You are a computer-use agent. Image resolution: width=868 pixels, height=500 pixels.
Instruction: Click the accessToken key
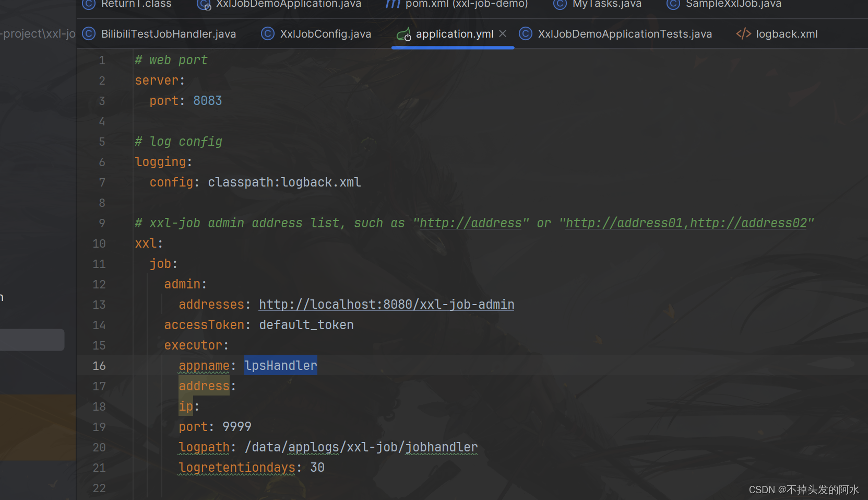click(x=204, y=325)
